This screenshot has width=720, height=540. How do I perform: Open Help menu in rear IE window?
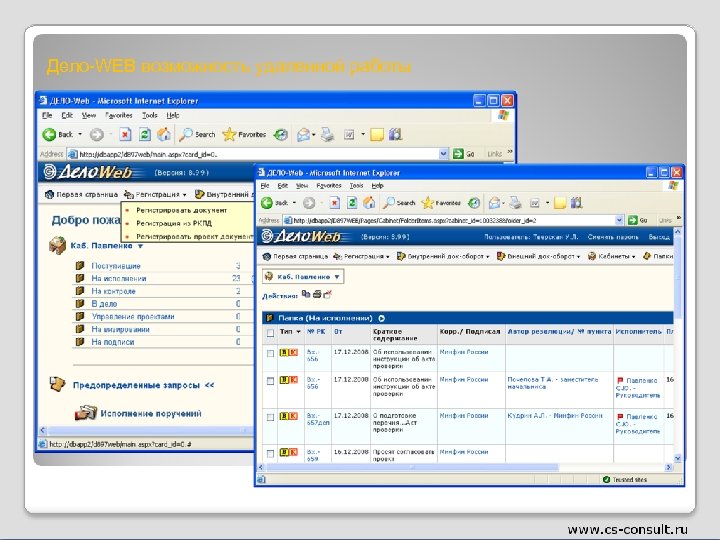[173, 115]
